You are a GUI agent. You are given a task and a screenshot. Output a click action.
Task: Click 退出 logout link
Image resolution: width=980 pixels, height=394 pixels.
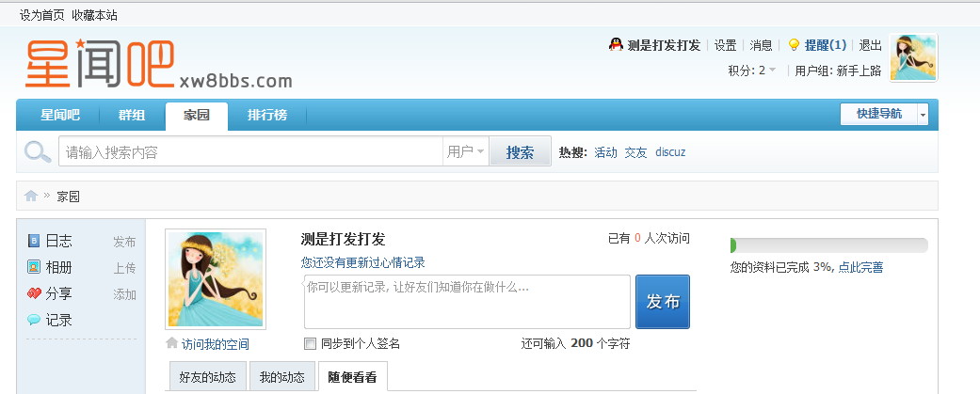[870, 45]
